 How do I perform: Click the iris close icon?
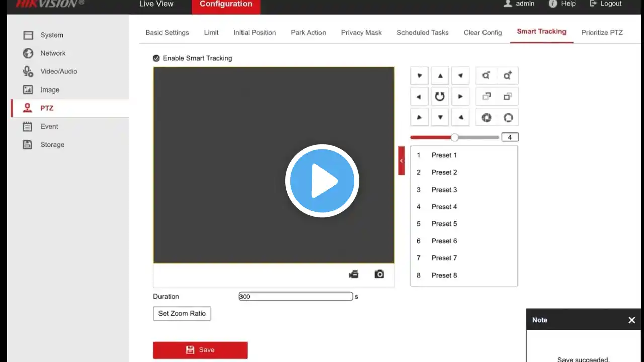(486, 117)
